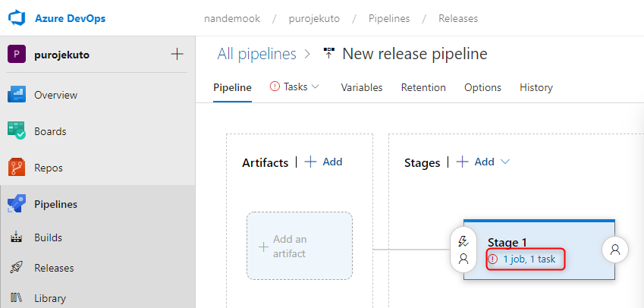Click the All pipelines breadcrumb link
Viewport: 644px width, 308px height.
tap(256, 54)
